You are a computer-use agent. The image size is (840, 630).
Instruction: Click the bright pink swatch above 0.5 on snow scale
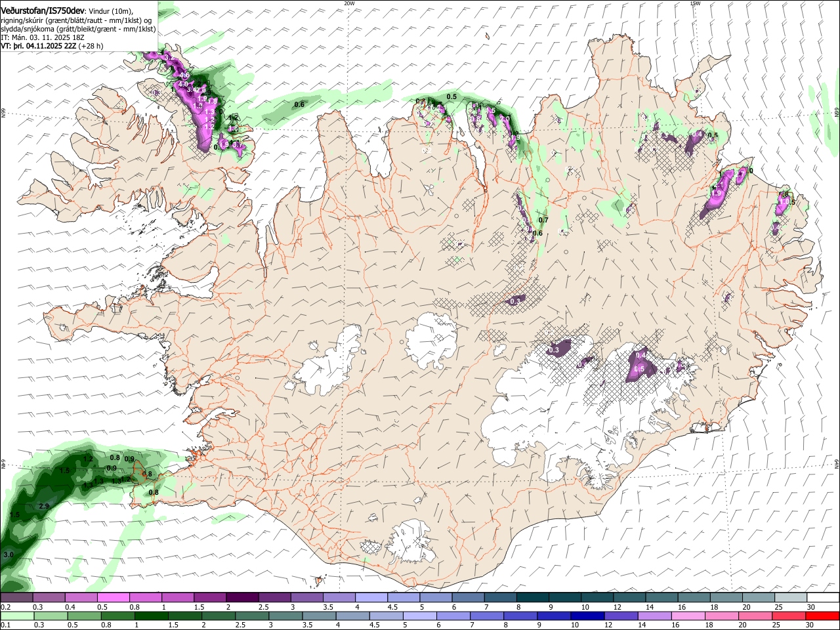[113, 598]
